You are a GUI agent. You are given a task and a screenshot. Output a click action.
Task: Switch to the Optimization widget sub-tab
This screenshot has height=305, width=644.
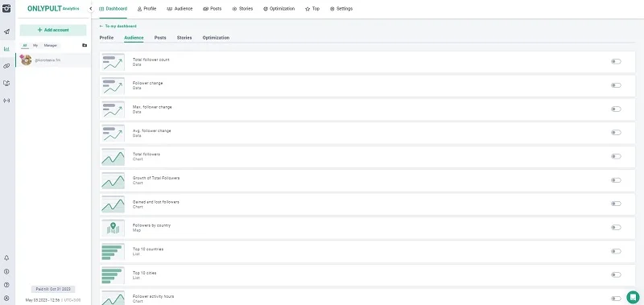click(216, 38)
